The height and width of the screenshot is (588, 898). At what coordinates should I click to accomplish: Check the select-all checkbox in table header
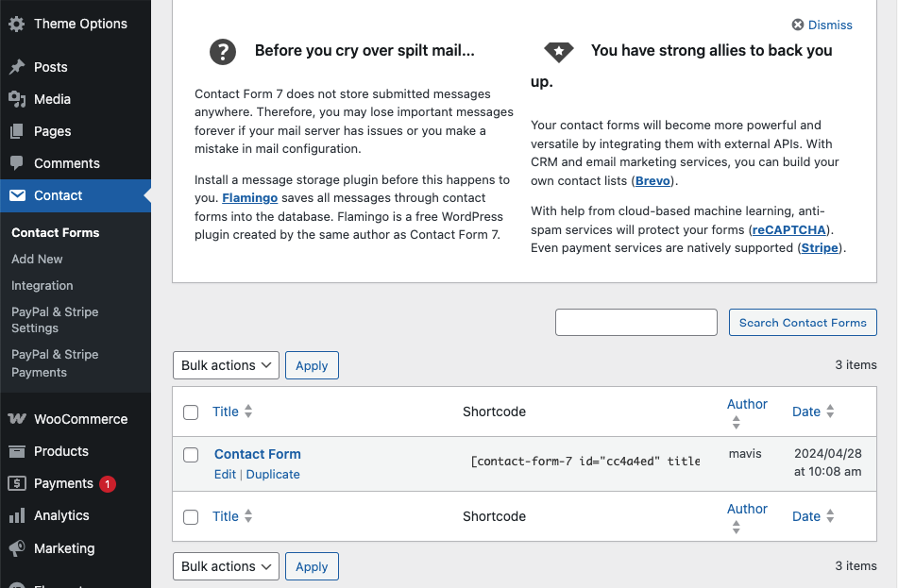(x=191, y=412)
